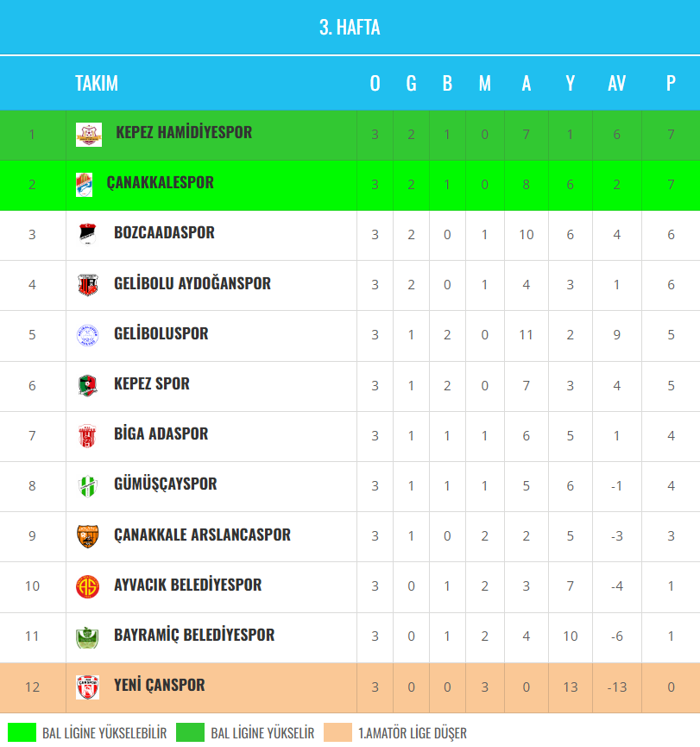Click the TAKIM column header
This screenshot has height=747, width=700.
pos(97,83)
